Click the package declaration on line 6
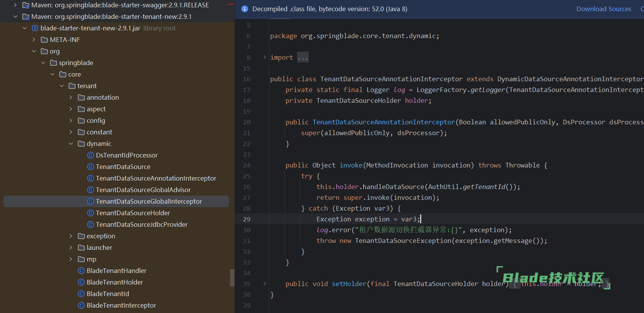The width and height of the screenshot is (644, 313). [355, 36]
